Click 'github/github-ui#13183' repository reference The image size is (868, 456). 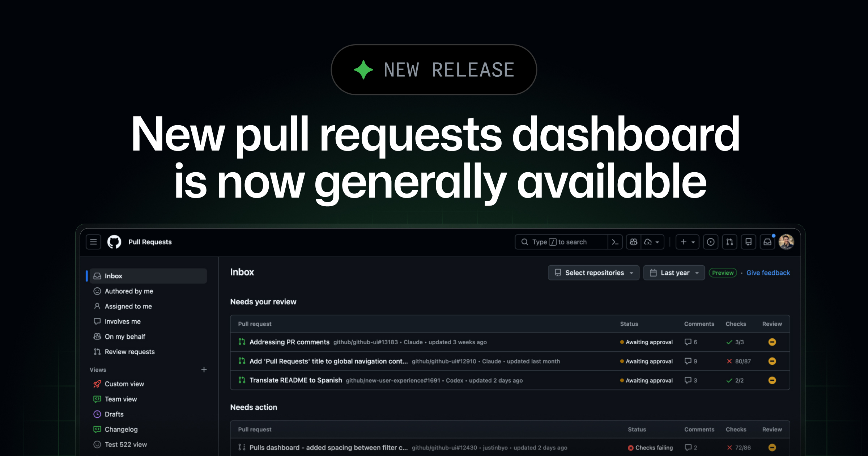[365, 342]
